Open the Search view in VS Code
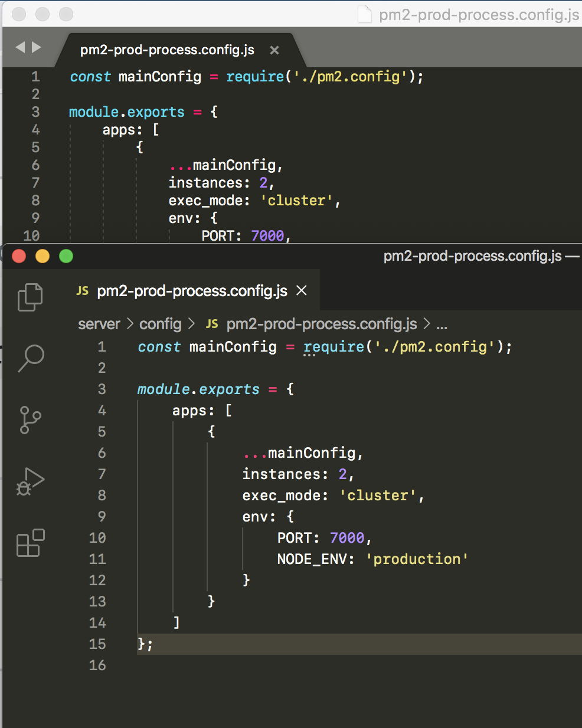This screenshot has height=728, width=582. click(x=31, y=358)
